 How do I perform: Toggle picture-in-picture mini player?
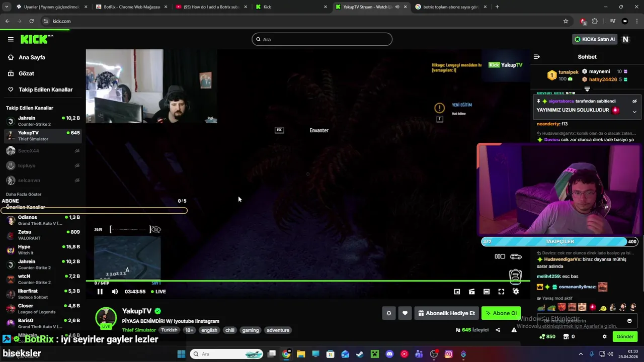[x=457, y=292]
